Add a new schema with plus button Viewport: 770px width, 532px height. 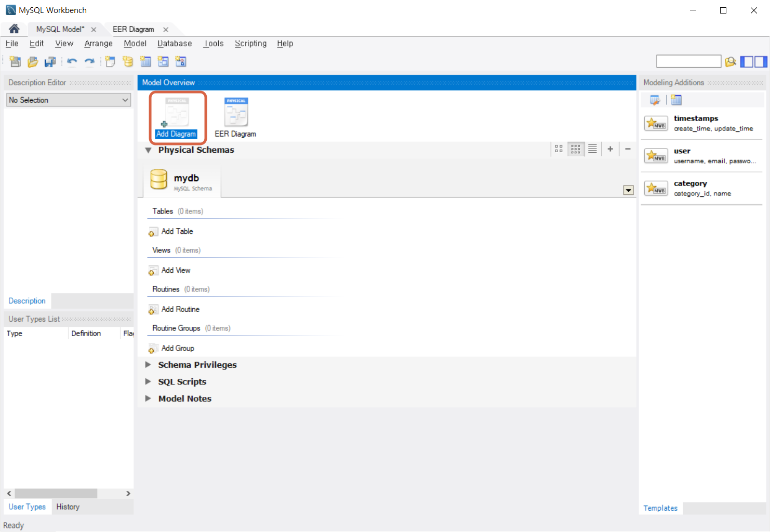tap(610, 149)
